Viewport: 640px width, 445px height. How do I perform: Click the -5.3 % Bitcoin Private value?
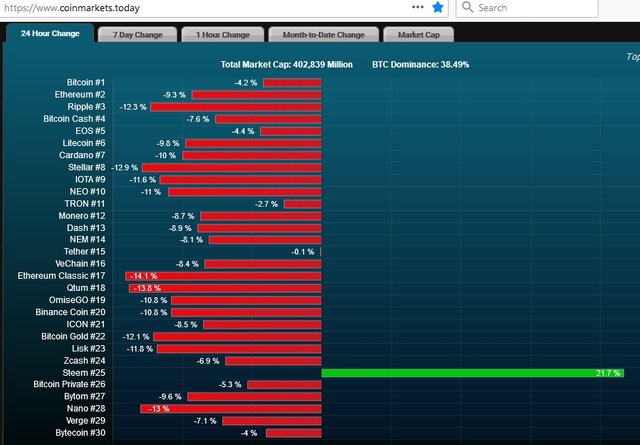coord(230,385)
